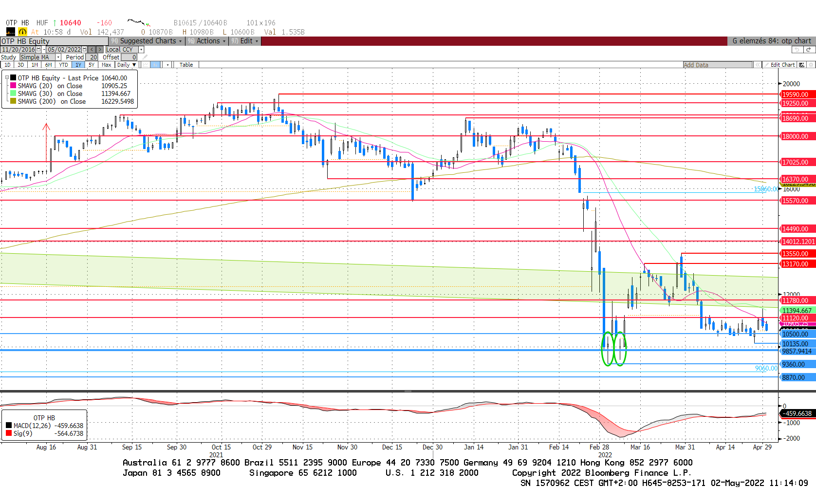Image resolution: width=816 pixels, height=504 pixels.
Task: Click the pink SMAVG (20) legend swatch
Action: [13, 85]
